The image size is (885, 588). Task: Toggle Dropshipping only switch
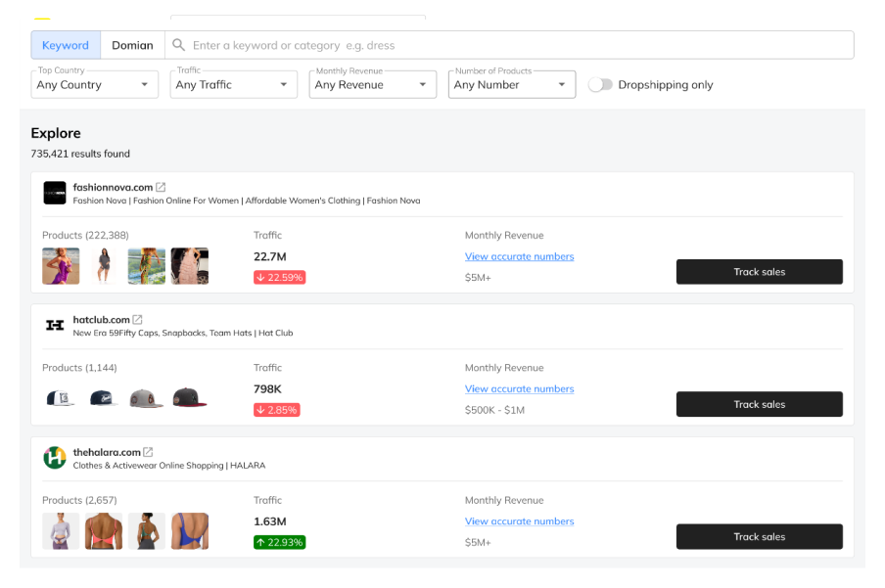click(x=600, y=85)
